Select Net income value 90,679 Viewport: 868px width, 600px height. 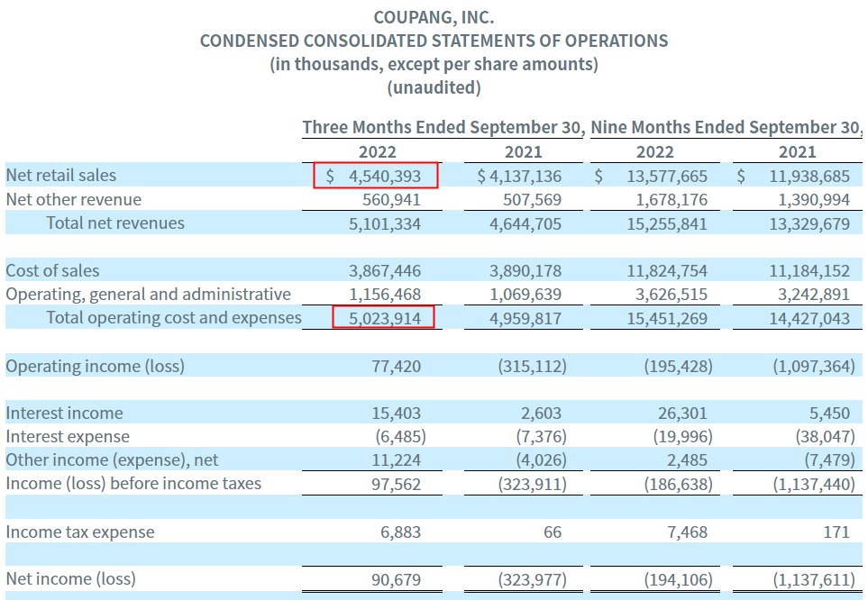(396, 580)
